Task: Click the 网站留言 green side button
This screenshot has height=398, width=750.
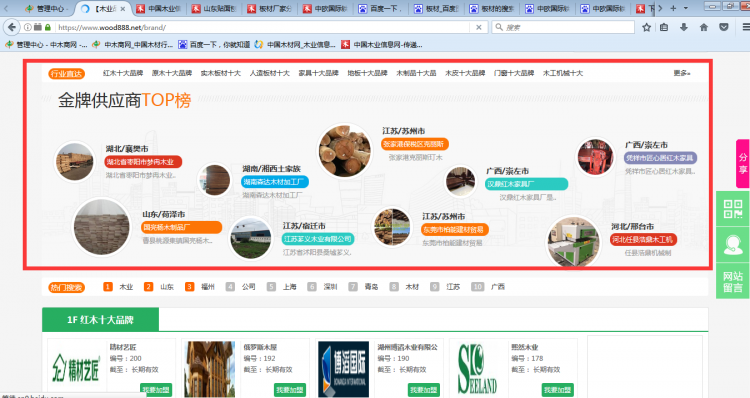Action: click(733, 282)
